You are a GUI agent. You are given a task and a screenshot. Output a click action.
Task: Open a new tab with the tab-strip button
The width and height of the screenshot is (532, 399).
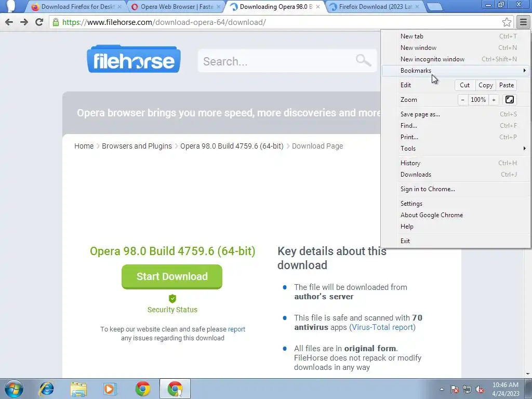[435, 7]
